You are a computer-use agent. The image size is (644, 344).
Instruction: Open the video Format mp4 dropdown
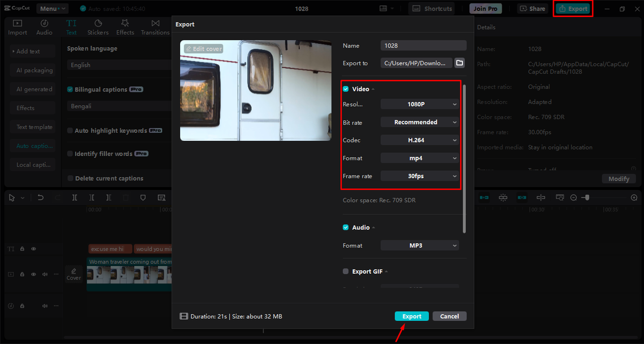(x=420, y=158)
